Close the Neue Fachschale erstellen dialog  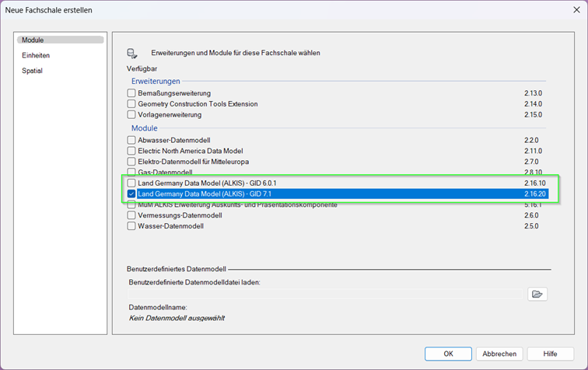(570, 9)
